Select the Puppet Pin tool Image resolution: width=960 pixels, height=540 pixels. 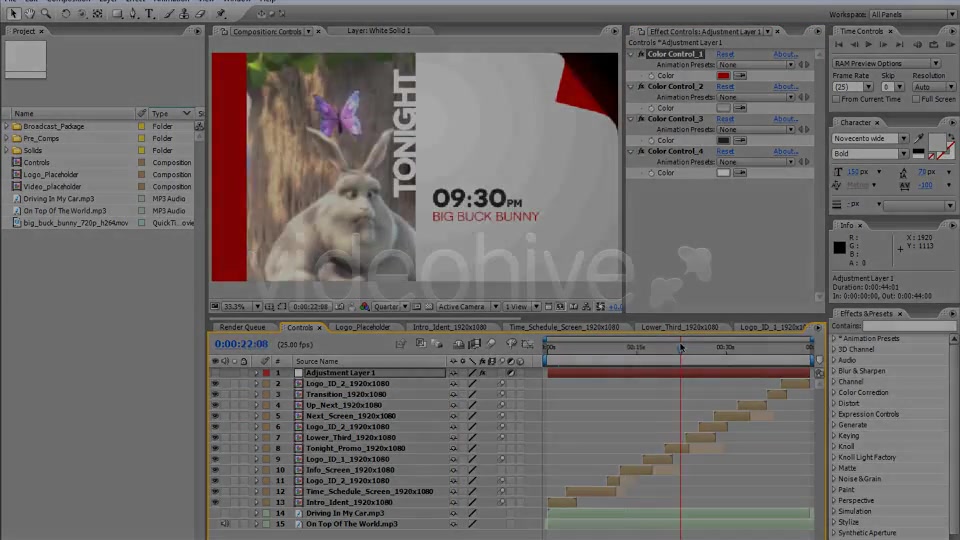coord(221,13)
